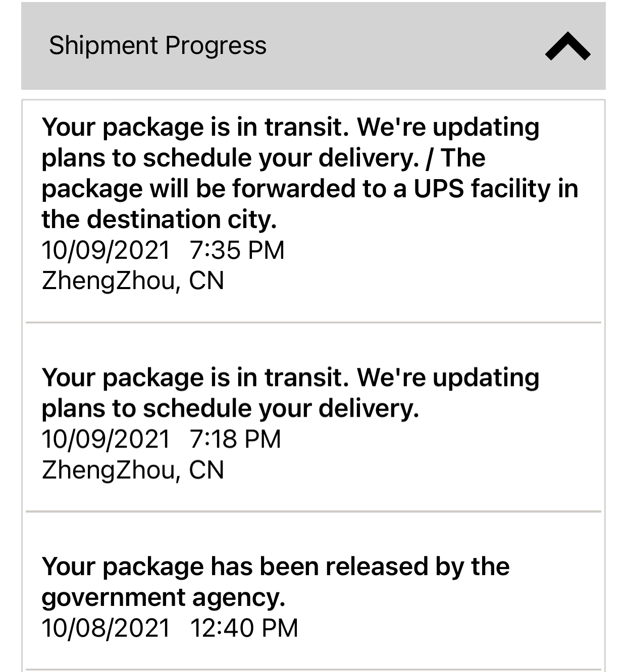The width and height of the screenshot is (627, 672).
Task: Select the 7:35 PM timestamp
Action: pyautogui.click(x=237, y=250)
